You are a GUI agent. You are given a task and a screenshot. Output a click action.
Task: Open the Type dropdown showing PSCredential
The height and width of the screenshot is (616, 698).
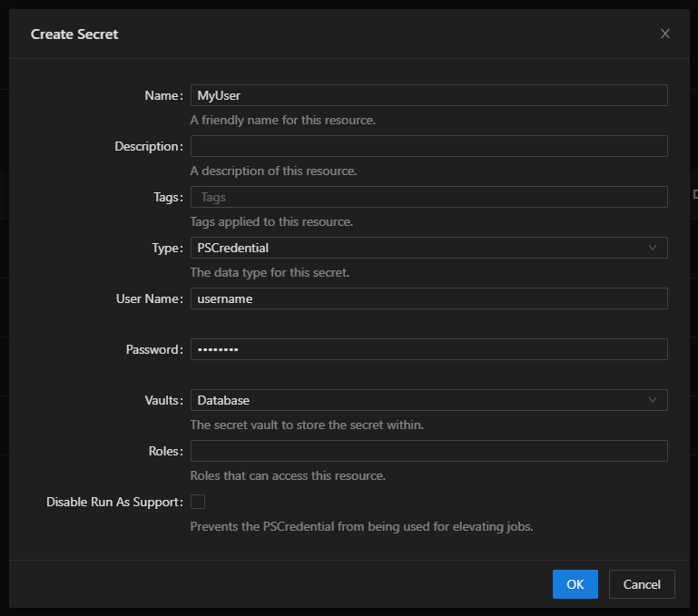tap(418, 248)
